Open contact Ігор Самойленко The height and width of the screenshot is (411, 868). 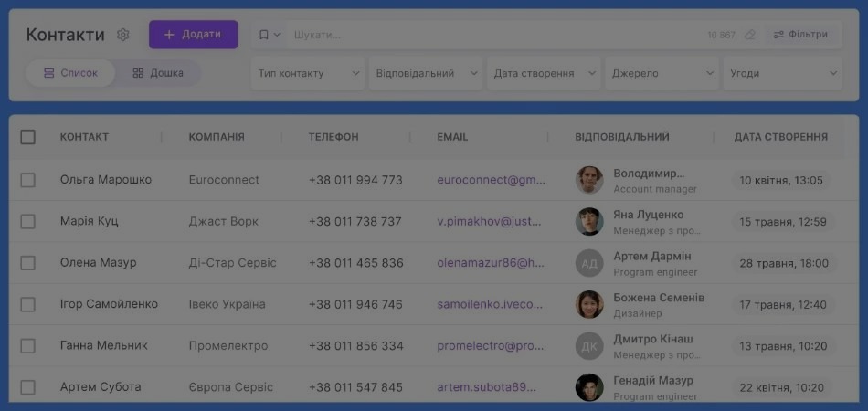coord(109,305)
